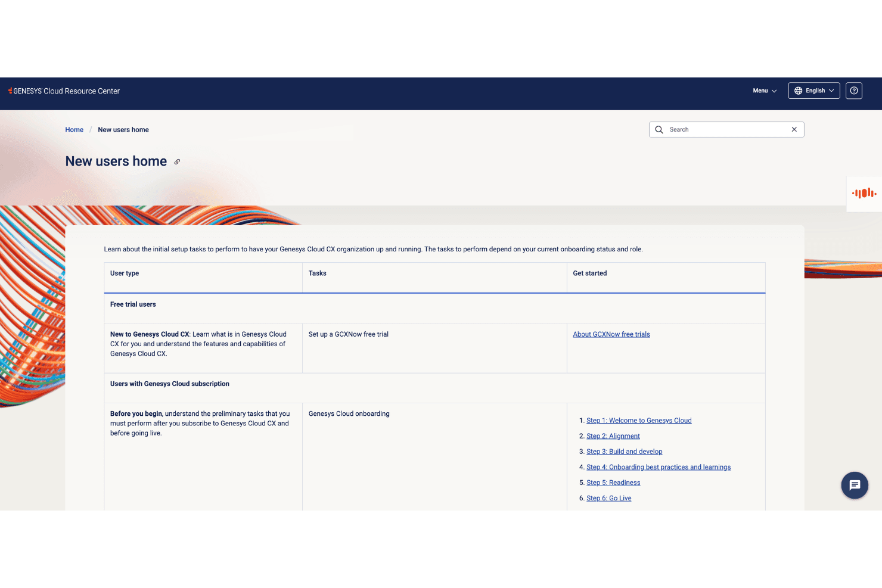
Task: Copy the page link icon beside the title
Action: click(177, 161)
